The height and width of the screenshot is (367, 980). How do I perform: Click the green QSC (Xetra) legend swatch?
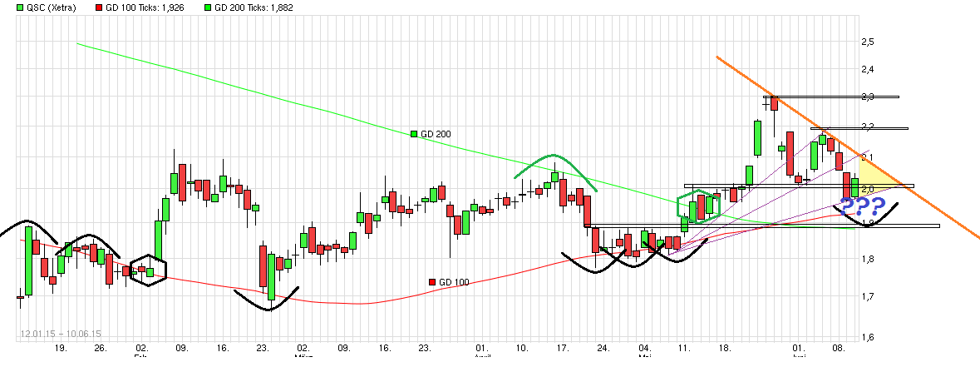pos(21,8)
